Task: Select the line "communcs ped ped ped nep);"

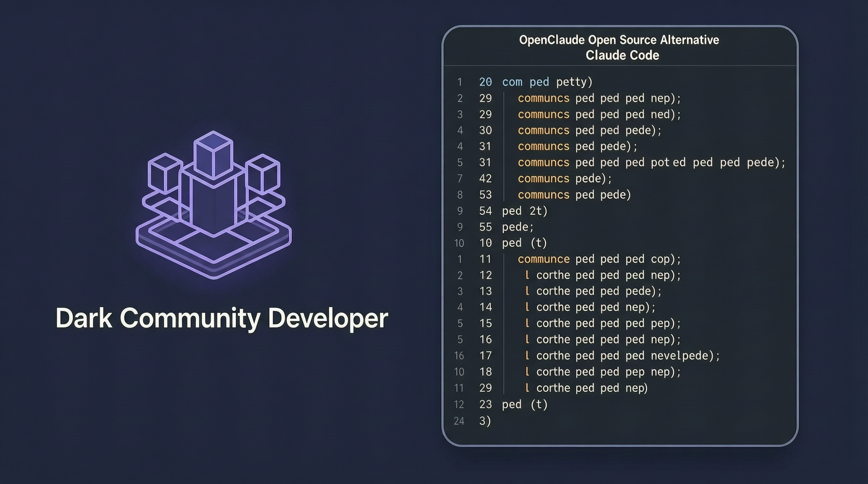Action: [x=599, y=98]
